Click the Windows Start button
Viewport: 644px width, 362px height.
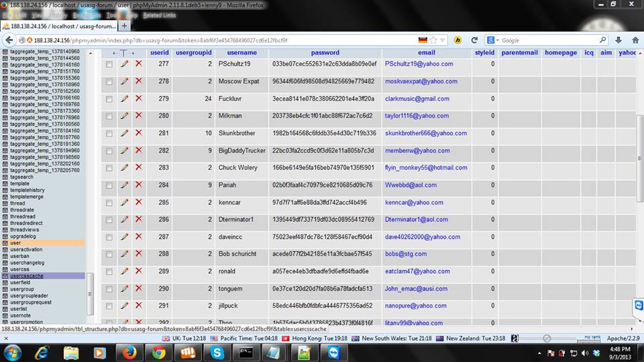12,353
